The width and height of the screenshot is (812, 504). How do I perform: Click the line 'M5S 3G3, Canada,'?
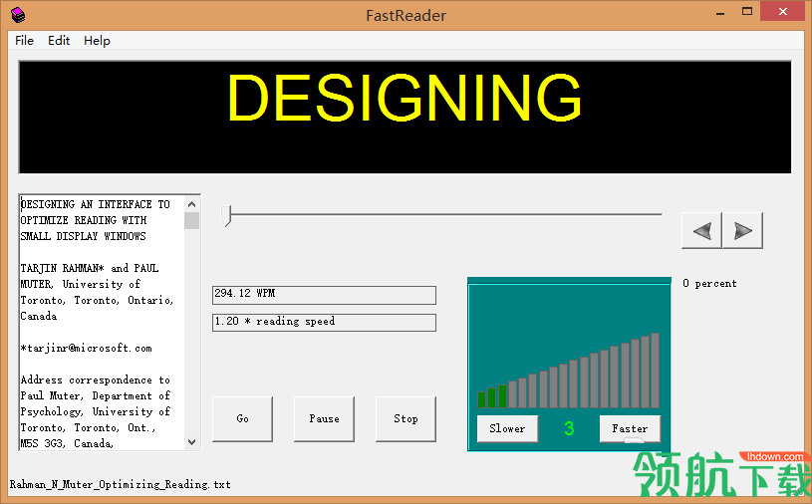67,443
